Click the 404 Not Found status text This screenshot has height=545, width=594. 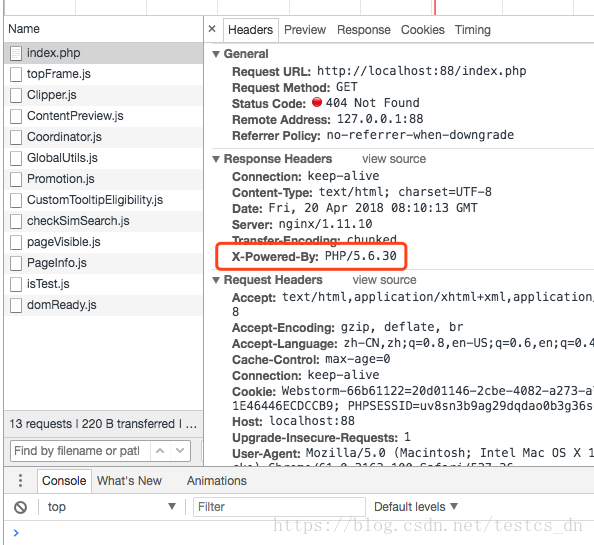(x=373, y=103)
